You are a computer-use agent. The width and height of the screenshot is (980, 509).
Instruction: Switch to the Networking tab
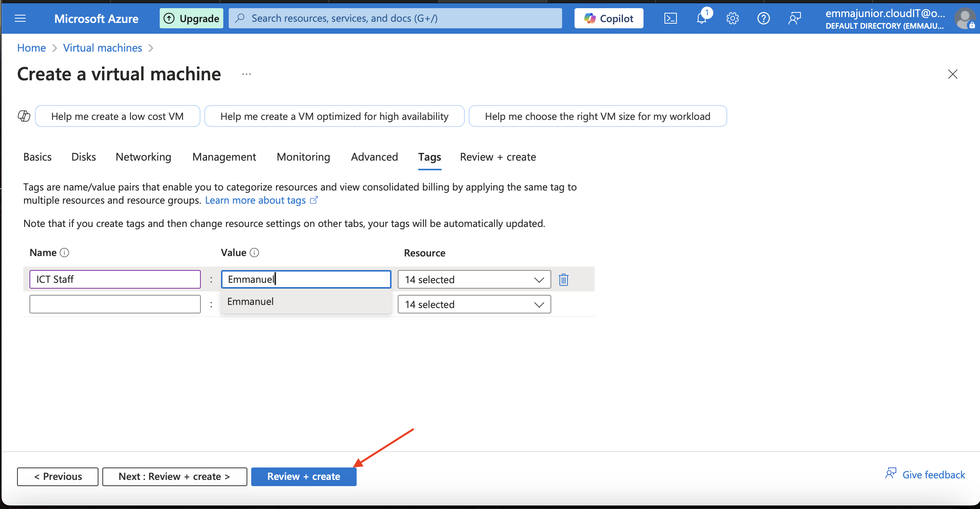pos(143,157)
